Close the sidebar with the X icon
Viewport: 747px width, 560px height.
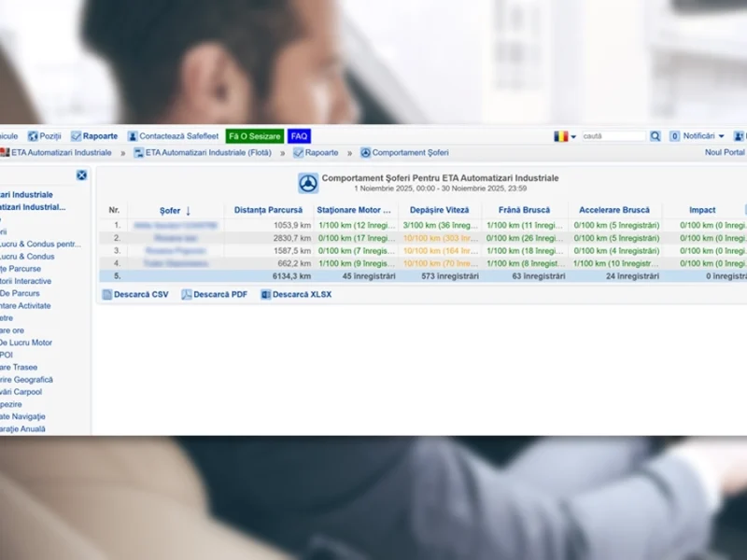click(81, 175)
